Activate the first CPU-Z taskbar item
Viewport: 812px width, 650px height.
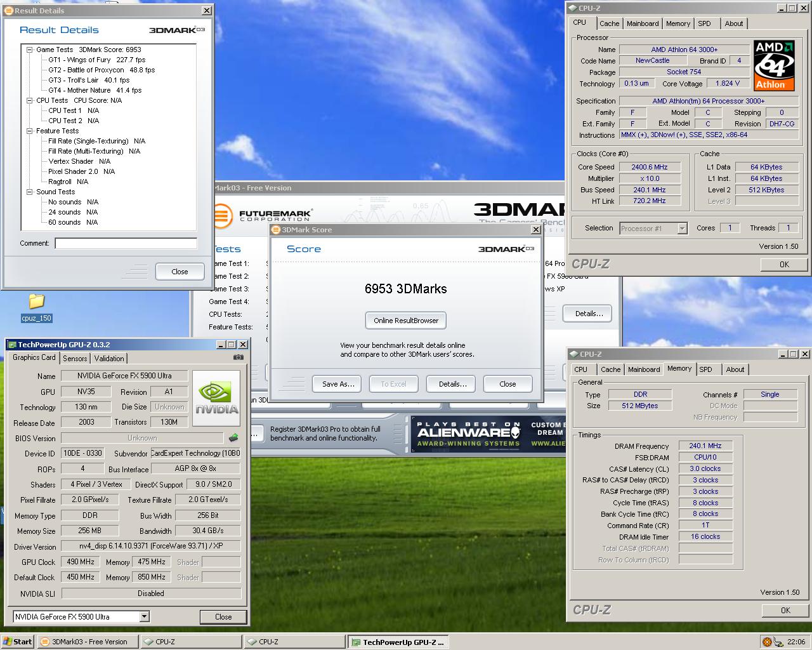tap(192, 642)
